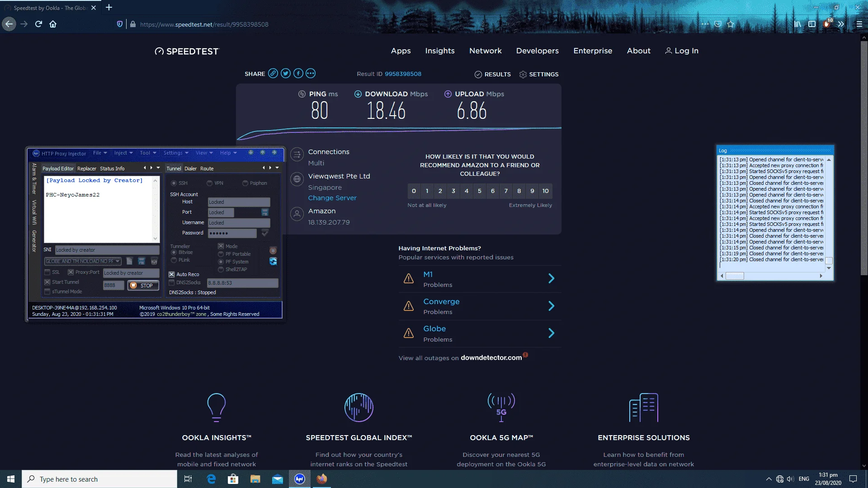Open Microsoft Store from taskbar
Screen dimensions: 868x488
(x=233, y=479)
